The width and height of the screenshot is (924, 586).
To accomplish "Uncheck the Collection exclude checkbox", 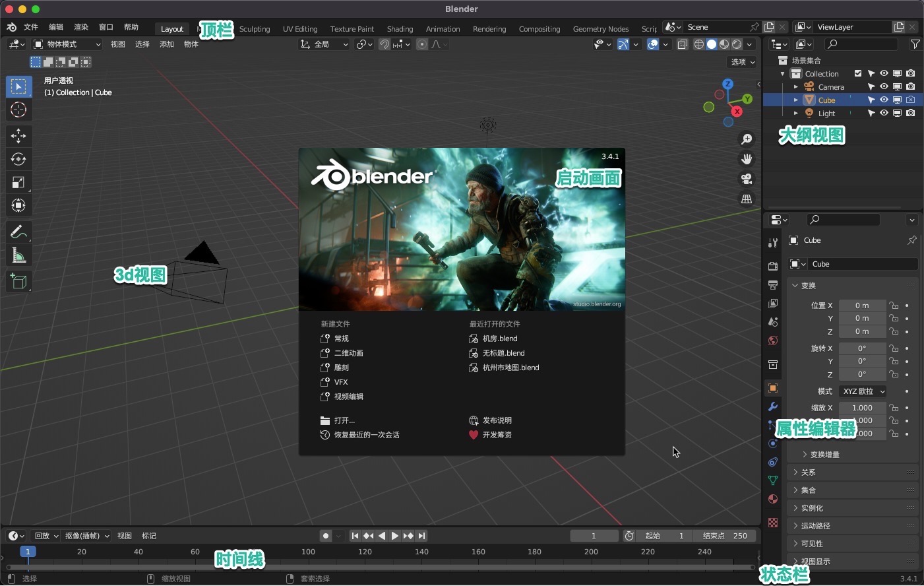I will pos(858,73).
